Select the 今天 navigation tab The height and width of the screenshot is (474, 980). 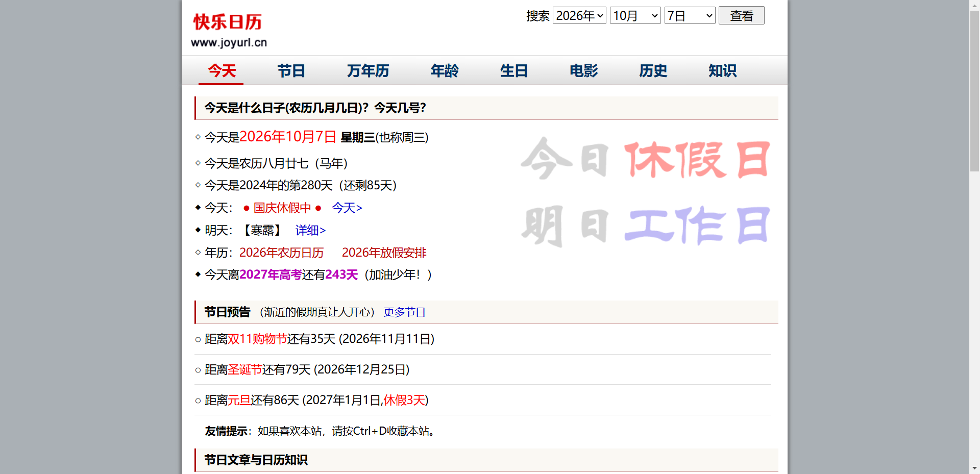[222, 70]
